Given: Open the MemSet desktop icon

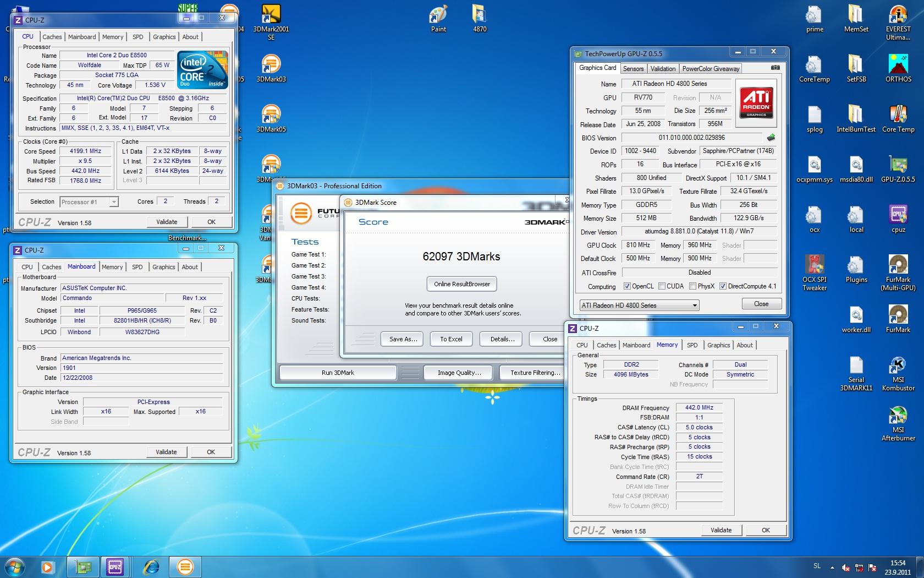Looking at the screenshot, I should tap(856, 19).
